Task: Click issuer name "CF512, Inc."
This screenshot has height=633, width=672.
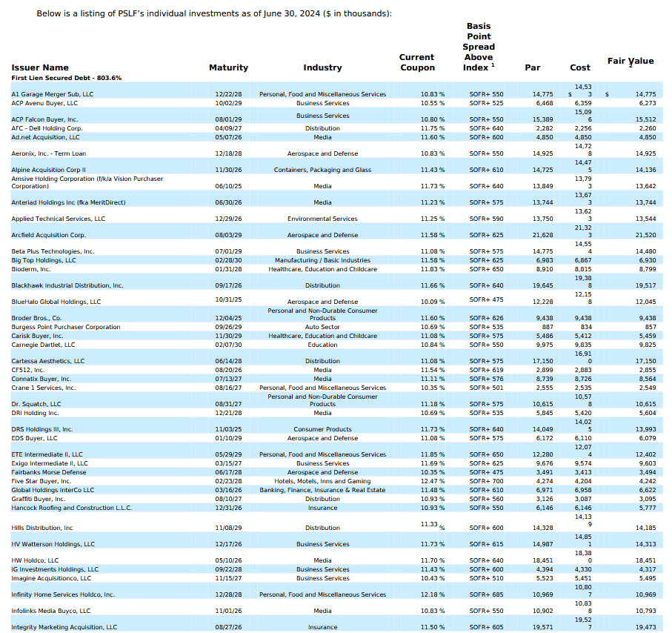Action: [28, 371]
